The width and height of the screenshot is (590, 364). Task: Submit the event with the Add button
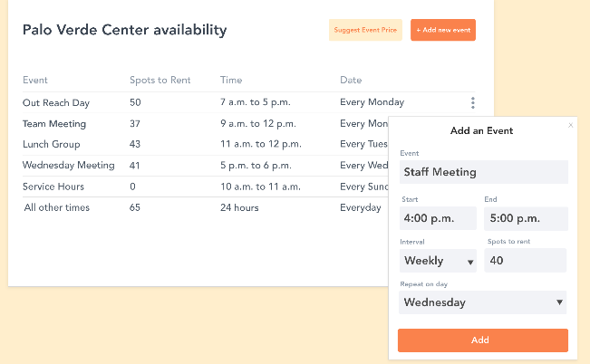point(483,340)
